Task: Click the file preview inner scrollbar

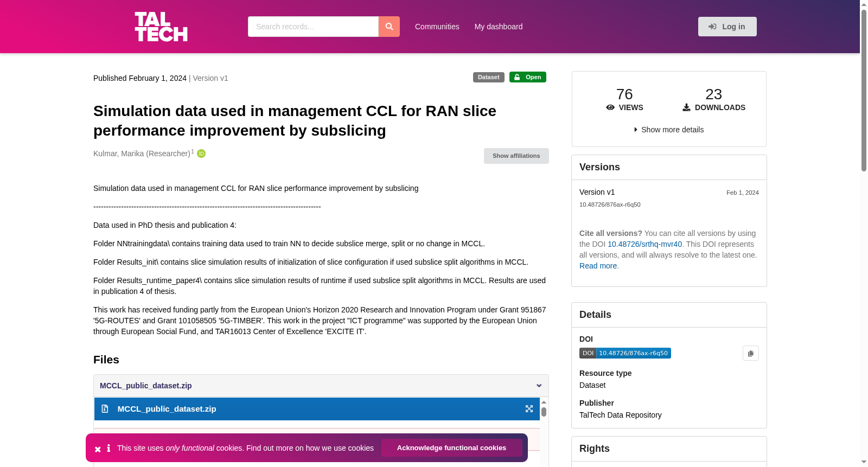Action: click(x=544, y=412)
